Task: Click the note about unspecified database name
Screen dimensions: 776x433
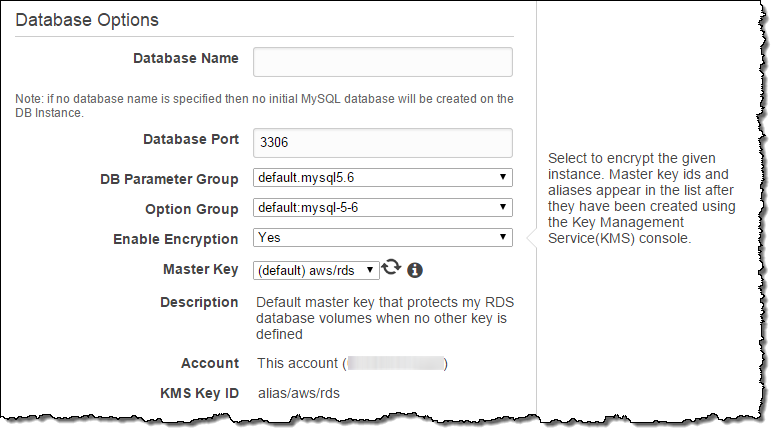Action: point(265,105)
